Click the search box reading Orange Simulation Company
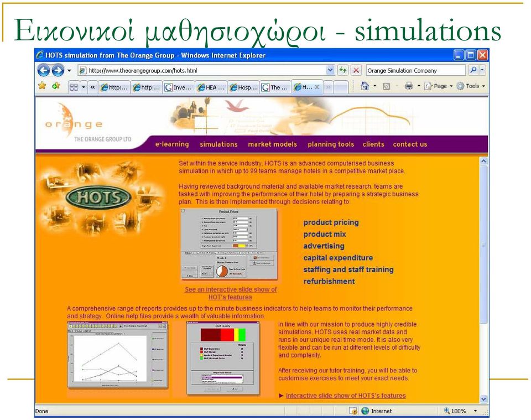Screen dimensions: 531x420 [415, 70]
